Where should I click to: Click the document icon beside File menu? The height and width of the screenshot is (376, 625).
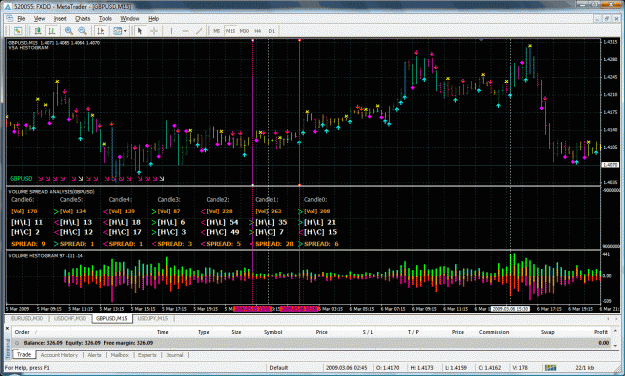click(x=9, y=18)
